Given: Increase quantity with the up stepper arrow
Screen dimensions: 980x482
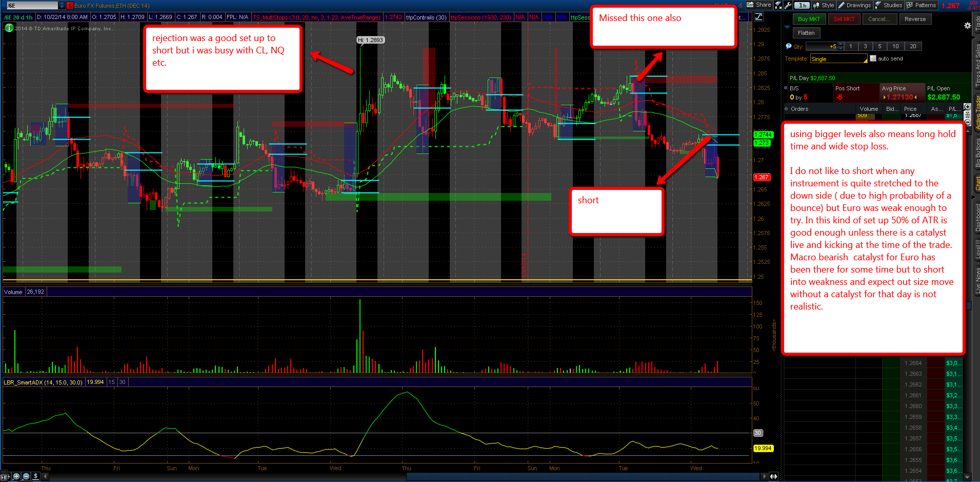Looking at the screenshot, I should coord(841,45).
